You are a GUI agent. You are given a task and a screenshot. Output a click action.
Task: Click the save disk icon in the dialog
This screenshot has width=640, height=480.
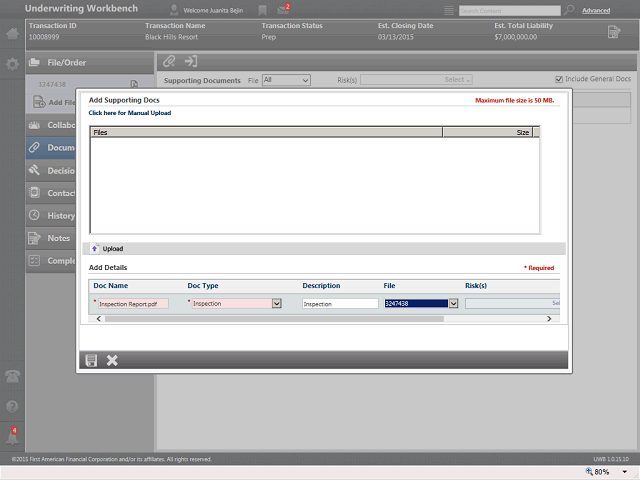91,360
